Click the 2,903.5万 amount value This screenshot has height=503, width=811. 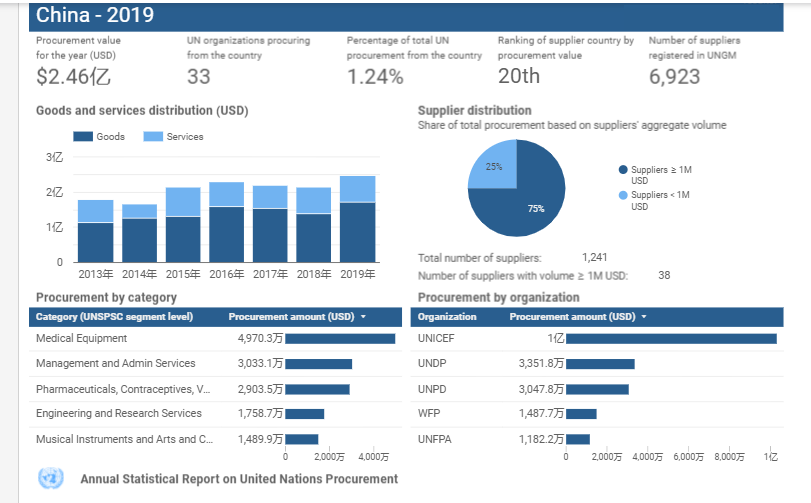[x=260, y=389]
